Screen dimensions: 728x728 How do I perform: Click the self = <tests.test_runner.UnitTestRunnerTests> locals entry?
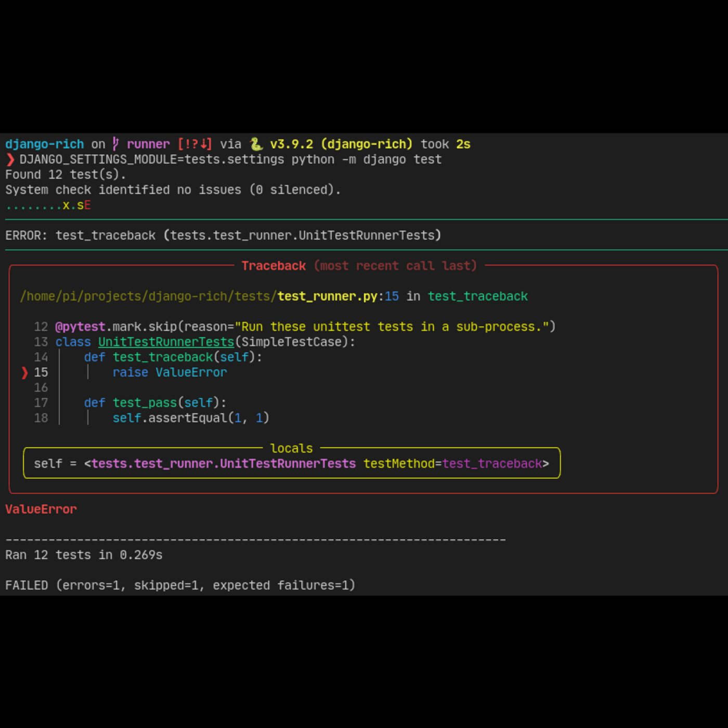coord(292,463)
